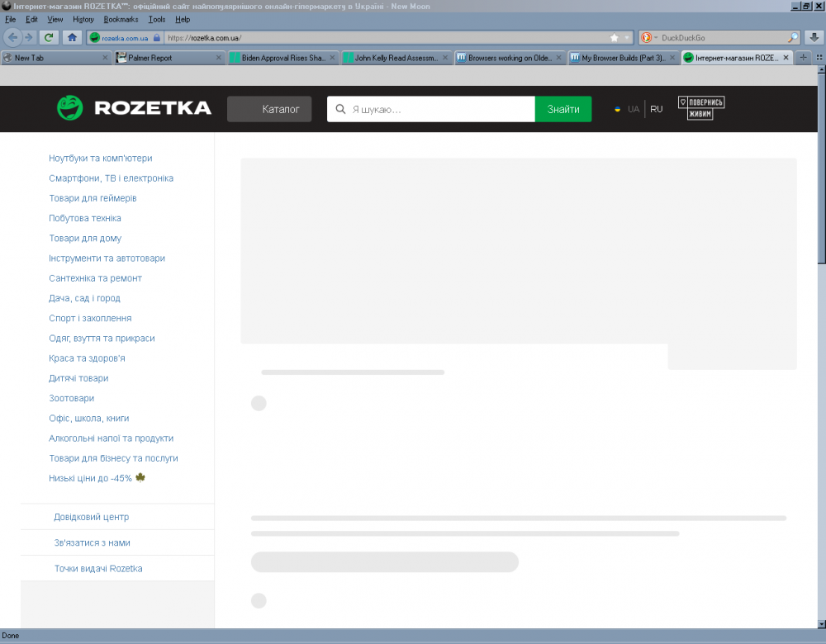The height and width of the screenshot is (644, 826).
Task: Open Алкогольні напої та продукти category
Action: pyautogui.click(x=112, y=438)
